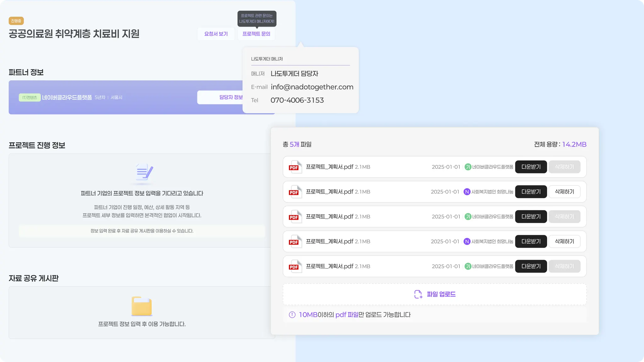Click the IT/컨텐츠 category tag

click(x=30, y=97)
